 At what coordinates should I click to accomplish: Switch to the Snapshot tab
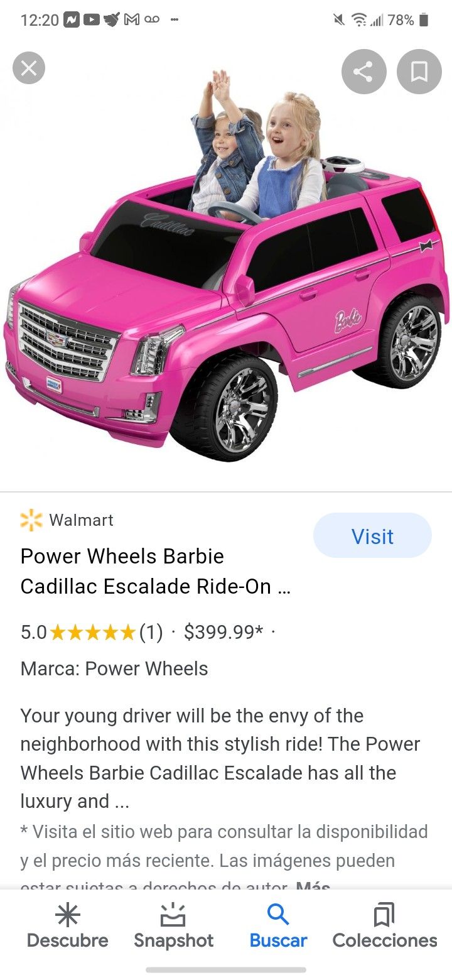click(x=174, y=926)
